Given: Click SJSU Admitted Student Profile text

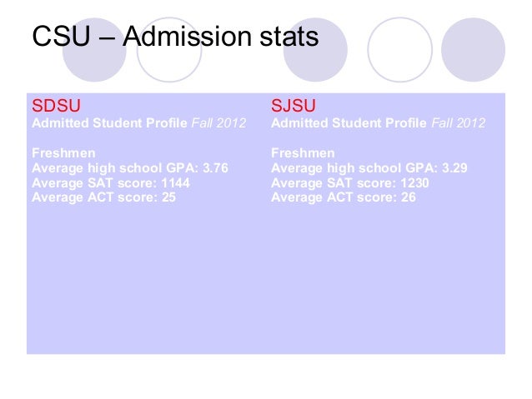Looking at the screenshot, I should pos(349,122).
